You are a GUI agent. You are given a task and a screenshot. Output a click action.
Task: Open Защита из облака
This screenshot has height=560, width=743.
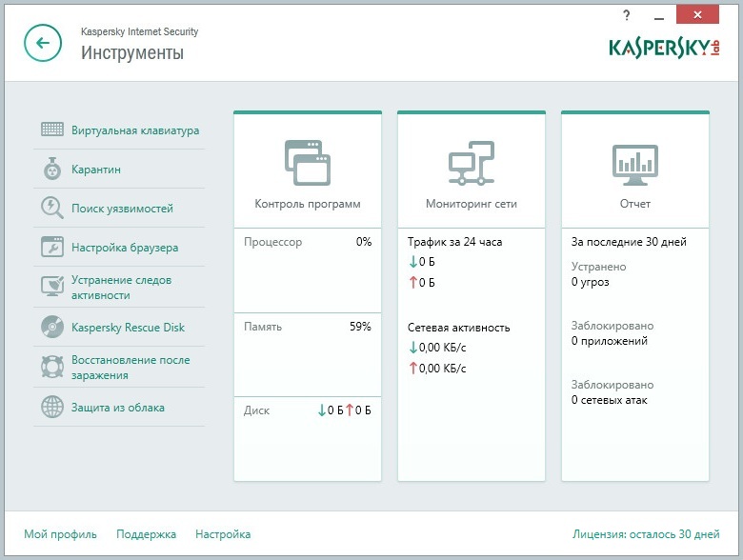click(x=118, y=408)
